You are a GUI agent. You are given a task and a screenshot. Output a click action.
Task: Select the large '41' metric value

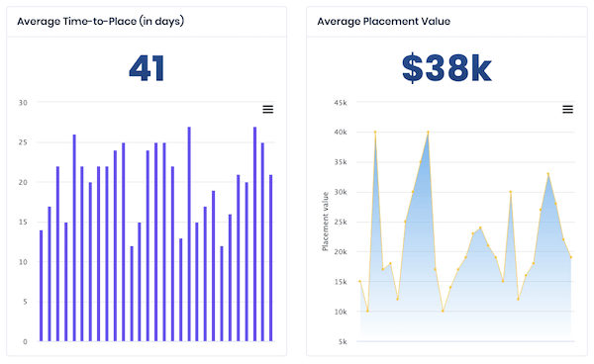pyautogui.click(x=147, y=68)
